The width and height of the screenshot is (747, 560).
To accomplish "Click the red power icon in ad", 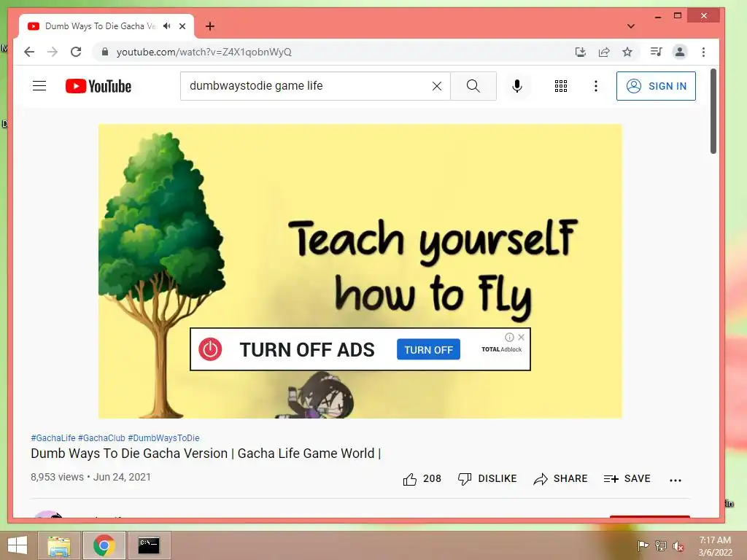I will [210, 349].
